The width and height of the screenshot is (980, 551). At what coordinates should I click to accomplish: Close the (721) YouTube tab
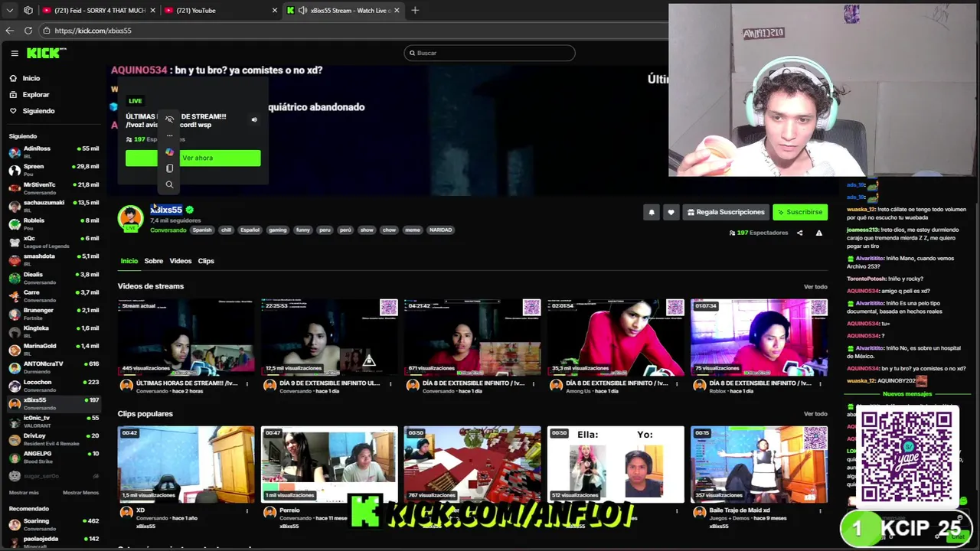(275, 10)
